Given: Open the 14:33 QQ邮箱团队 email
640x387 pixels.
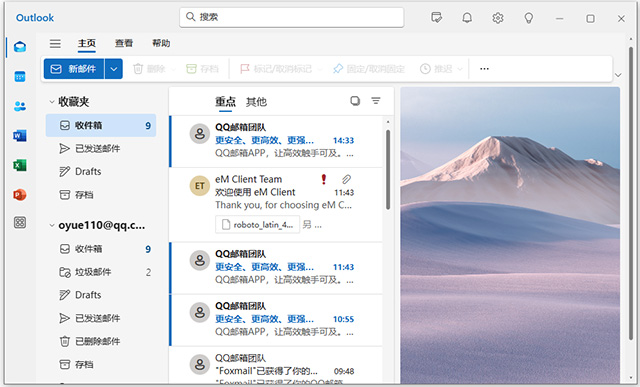Looking at the screenshot, I should tap(276, 141).
